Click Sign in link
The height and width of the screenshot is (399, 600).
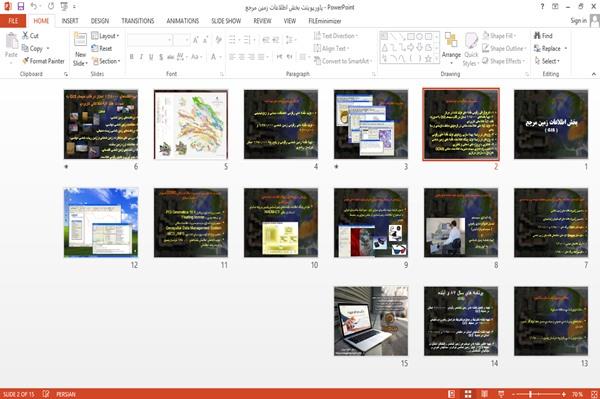click(578, 21)
